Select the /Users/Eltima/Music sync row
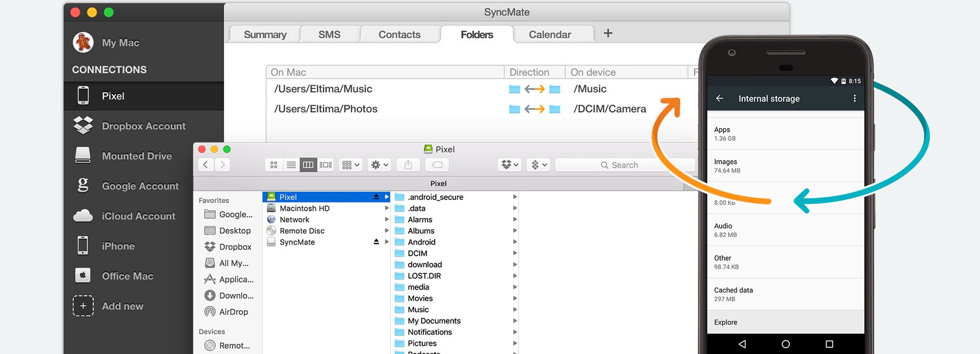This screenshot has width=980, height=354. pos(323,89)
